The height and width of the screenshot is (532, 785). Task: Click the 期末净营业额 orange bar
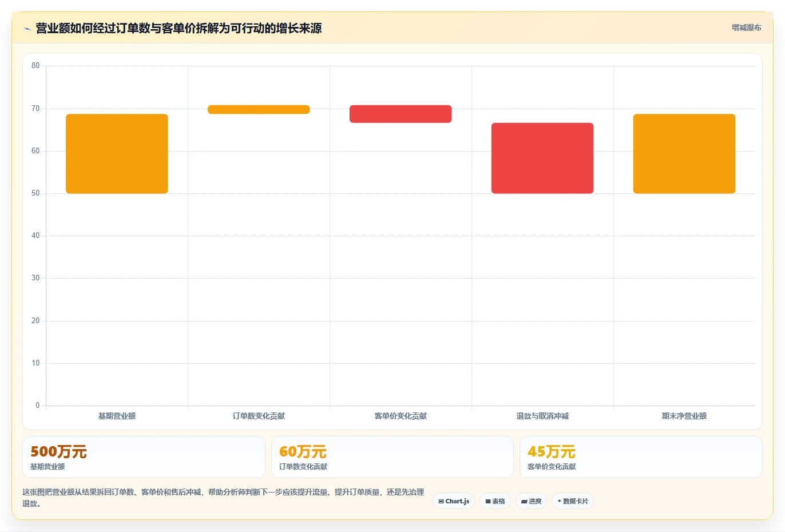pyautogui.click(x=684, y=153)
